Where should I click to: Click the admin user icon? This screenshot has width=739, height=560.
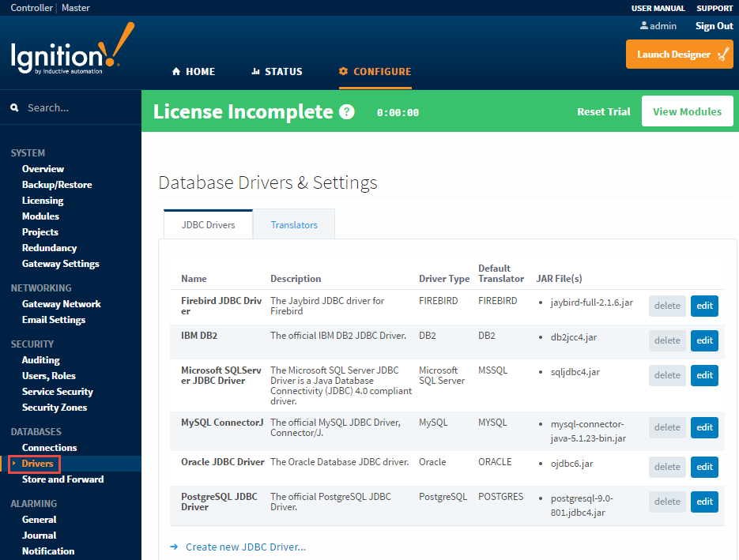point(644,26)
